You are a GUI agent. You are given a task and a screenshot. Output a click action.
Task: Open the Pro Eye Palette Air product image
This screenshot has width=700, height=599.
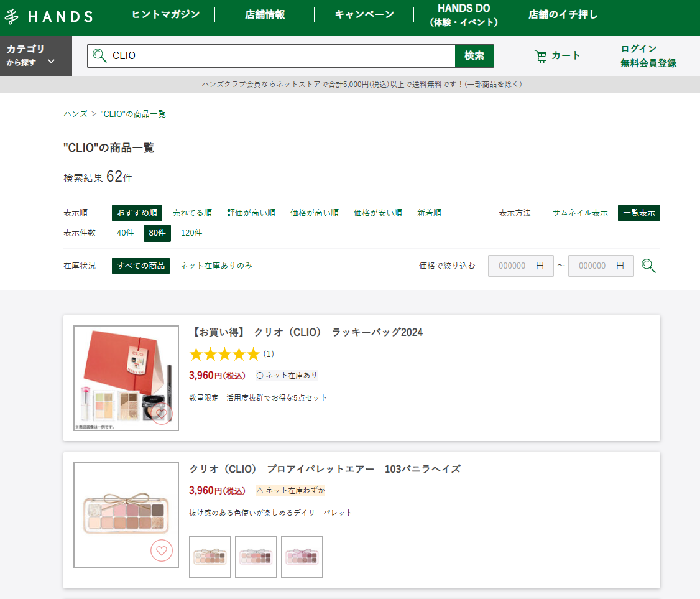pyautogui.click(x=126, y=514)
